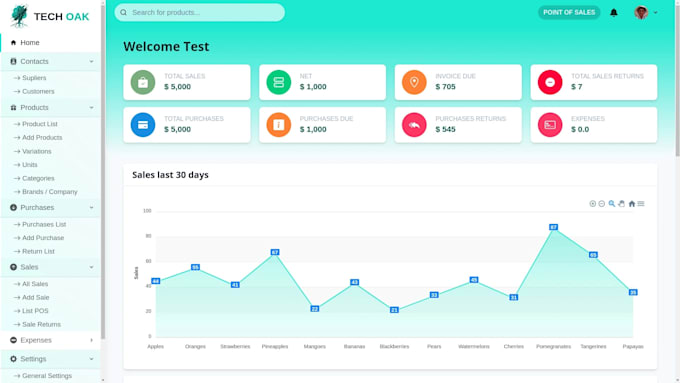Expand the Expenses chevron
This screenshot has width=680, height=383.
pyautogui.click(x=91, y=340)
